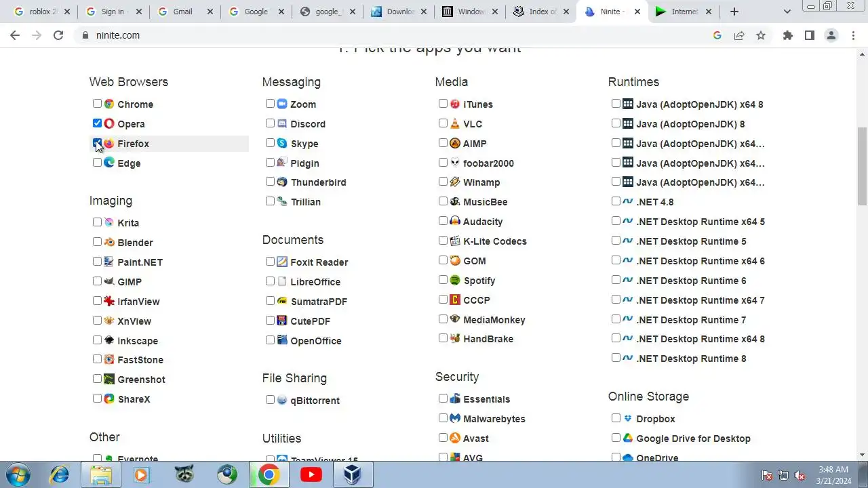The height and width of the screenshot is (488, 868).
Task: Click the Inkscape icon
Action: click(109, 340)
